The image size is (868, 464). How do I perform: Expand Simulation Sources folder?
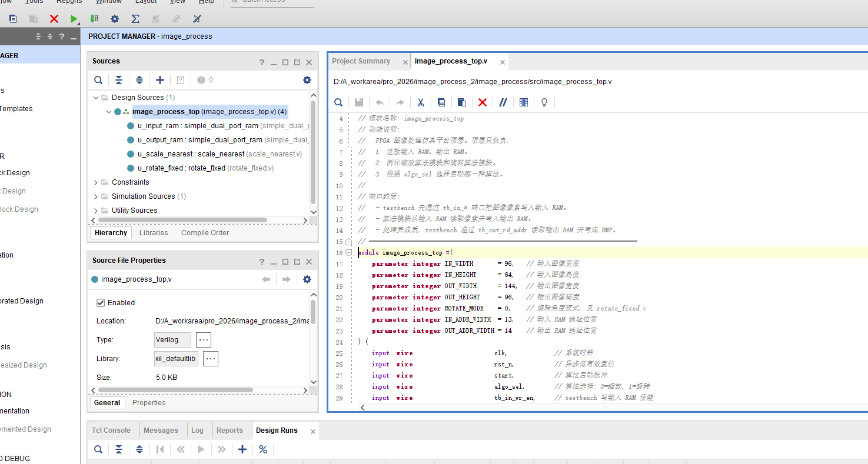(97, 196)
